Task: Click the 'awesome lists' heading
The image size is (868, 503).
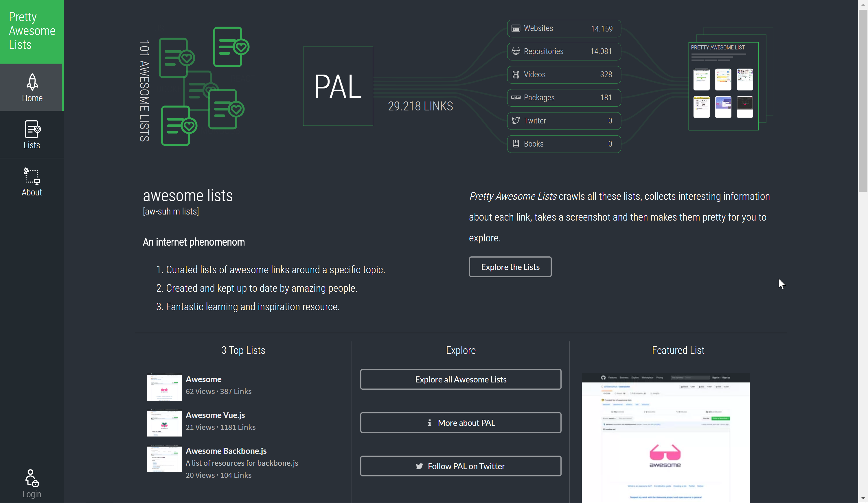Action: (188, 195)
